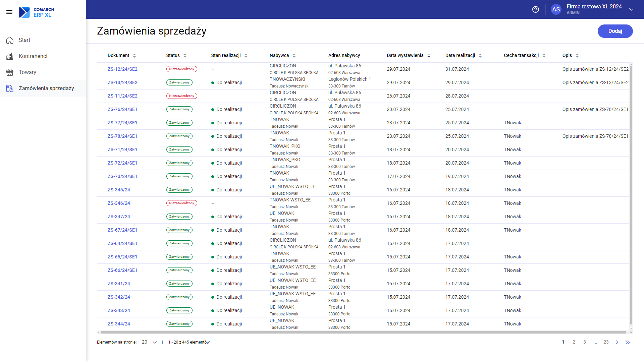Go to page 2
644x362 pixels.
574,342
